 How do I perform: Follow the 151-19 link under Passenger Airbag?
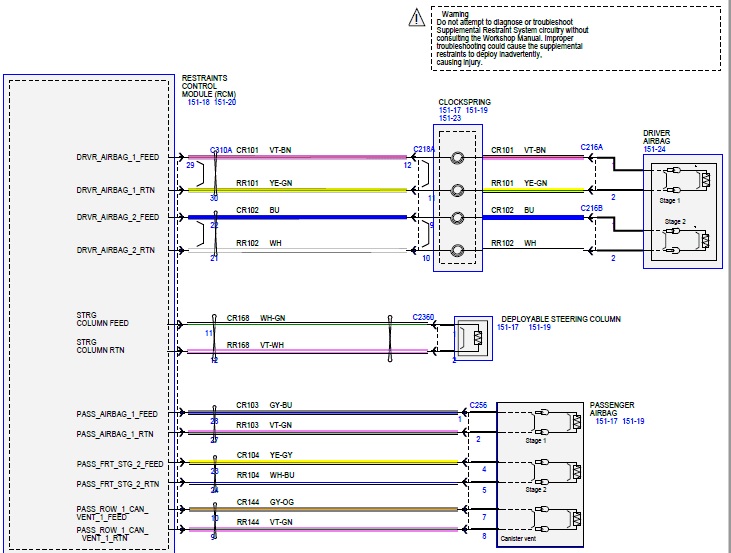(x=633, y=421)
